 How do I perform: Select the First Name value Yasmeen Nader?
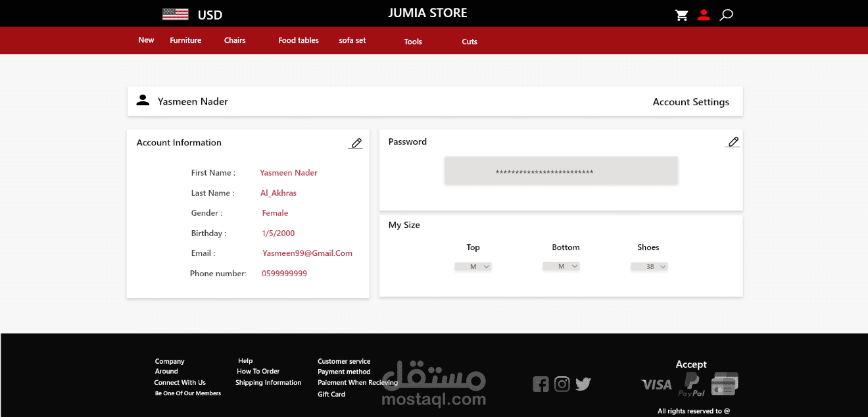[289, 173]
